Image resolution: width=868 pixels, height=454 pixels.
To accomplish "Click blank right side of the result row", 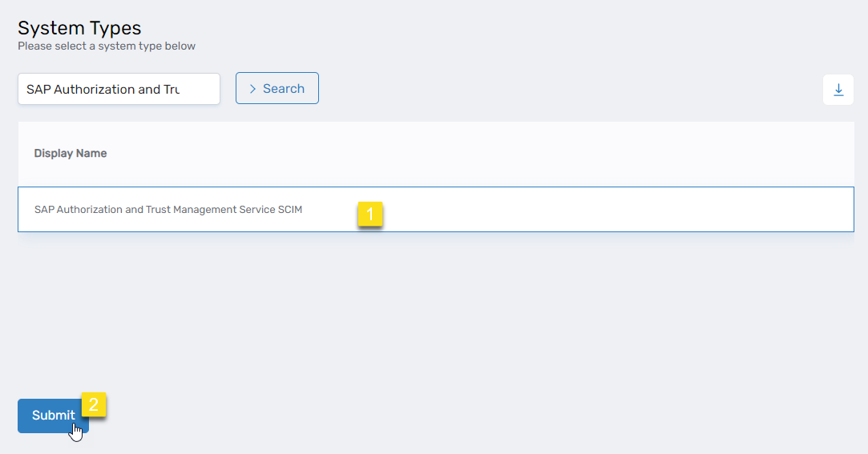I will click(x=641, y=210).
